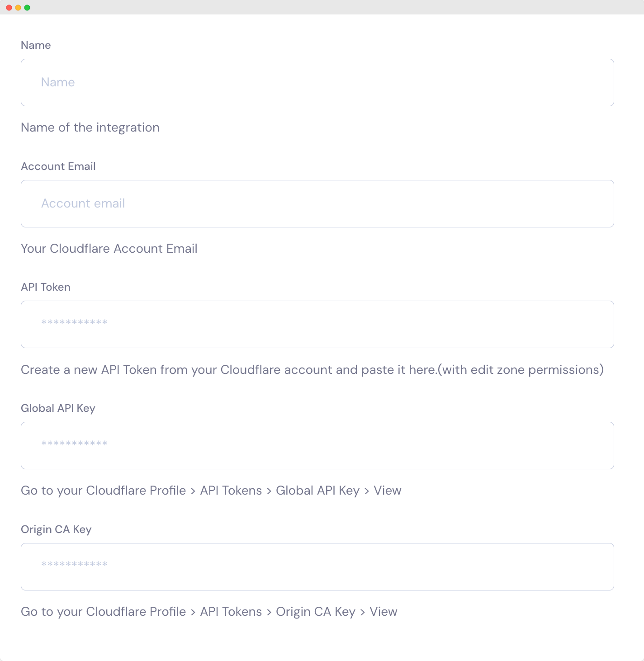Screen dimensions: 644x661
Task: Select the Name field label
Action: [x=35, y=45]
